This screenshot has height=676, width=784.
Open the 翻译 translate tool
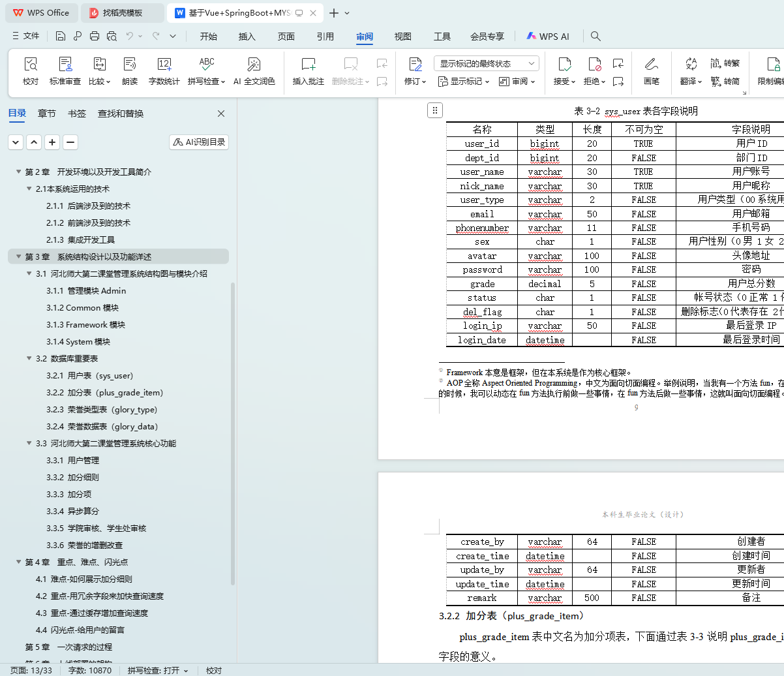click(691, 71)
